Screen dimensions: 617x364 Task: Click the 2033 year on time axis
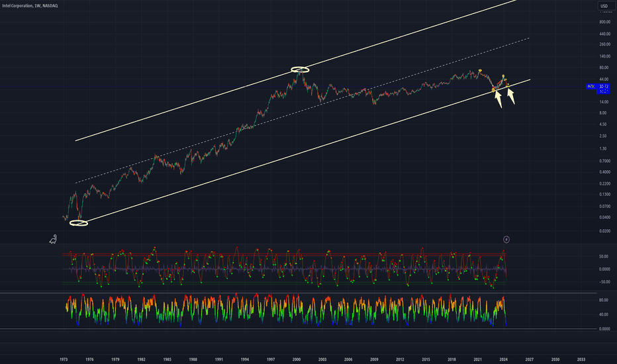coord(581,359)
